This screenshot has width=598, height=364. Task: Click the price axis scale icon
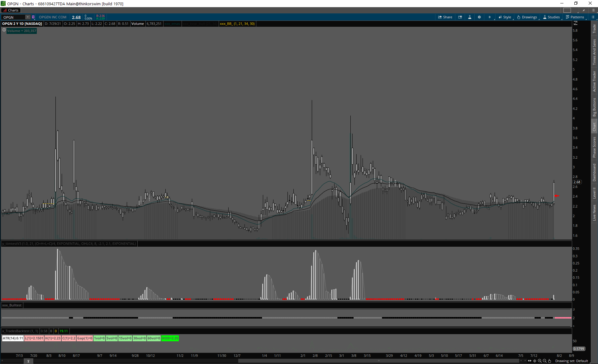576,23
